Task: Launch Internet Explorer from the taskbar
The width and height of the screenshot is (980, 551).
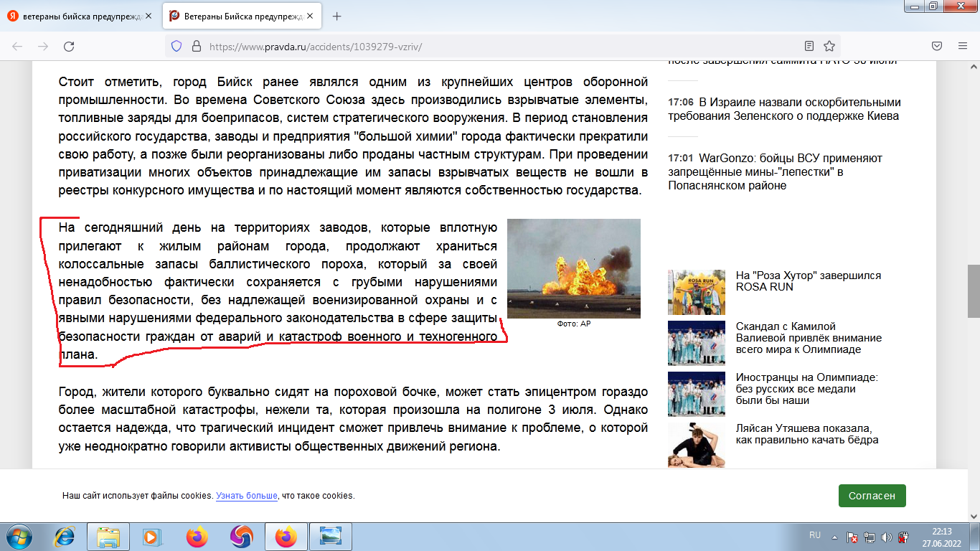Action: point(65,536)
